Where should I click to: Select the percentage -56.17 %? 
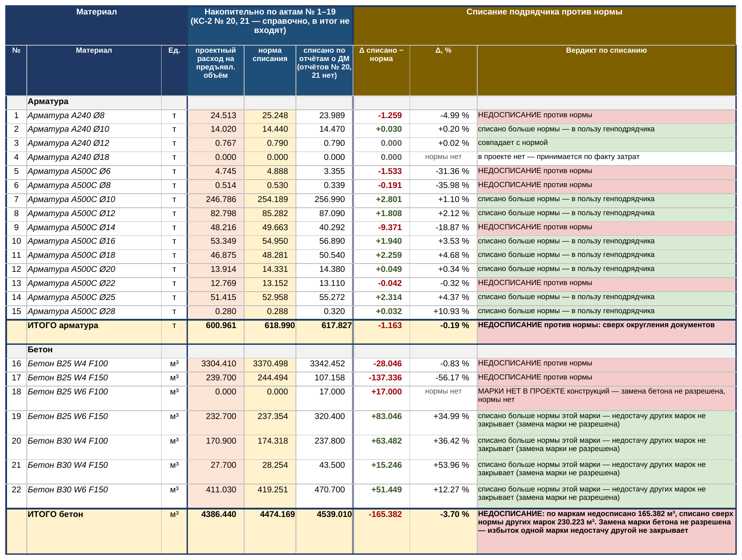point(443,378)
